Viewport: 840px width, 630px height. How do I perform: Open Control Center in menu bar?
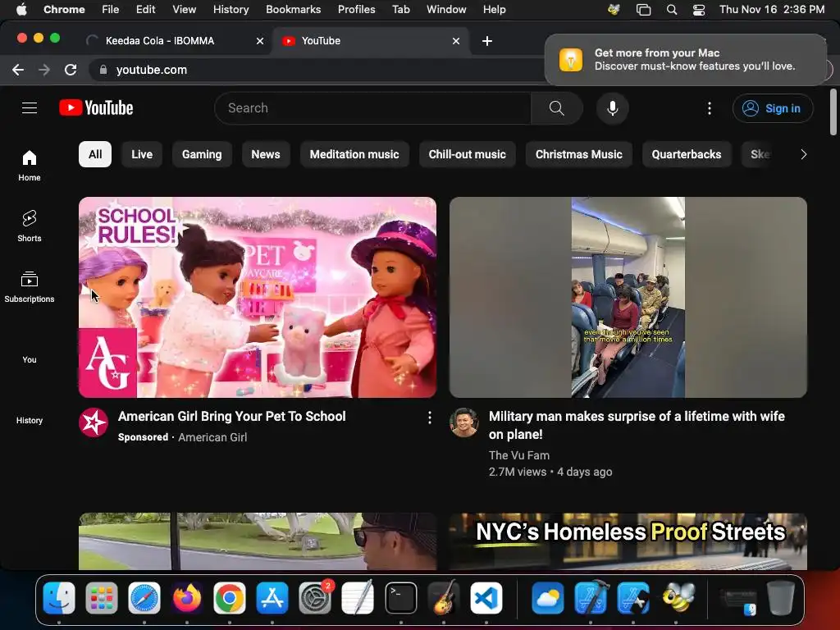[699, 10]
